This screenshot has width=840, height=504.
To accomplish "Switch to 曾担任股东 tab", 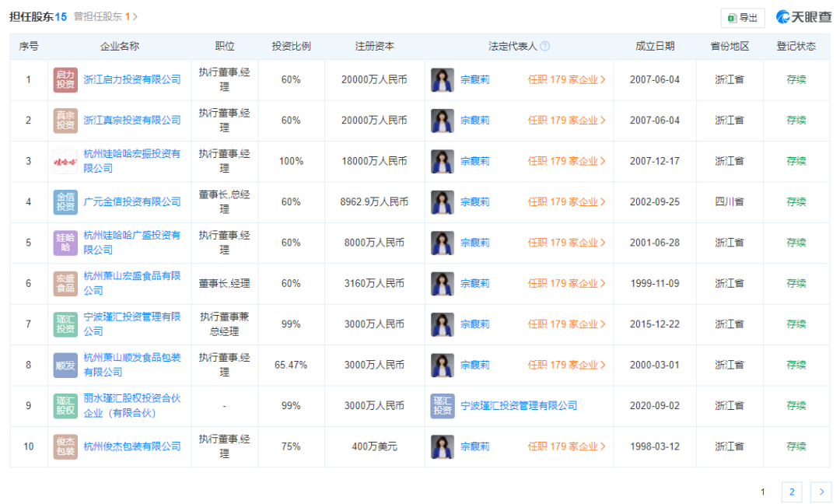I will pyautogui.click(x=105, y=16).
